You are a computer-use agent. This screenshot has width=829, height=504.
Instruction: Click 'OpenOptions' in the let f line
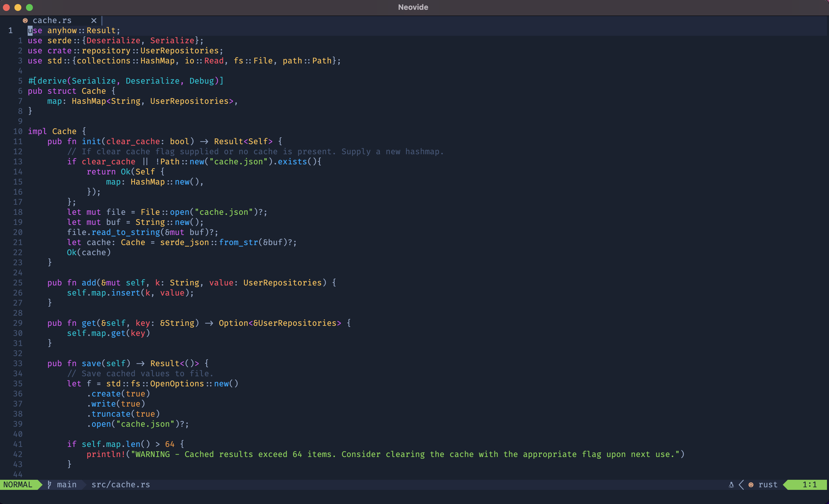click(177, 384)
